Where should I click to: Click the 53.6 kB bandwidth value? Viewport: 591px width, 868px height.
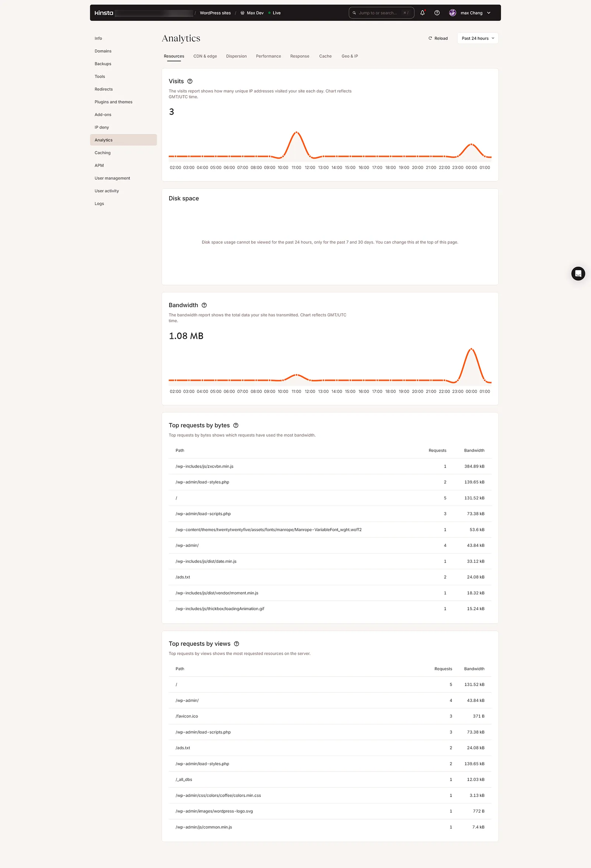coord(477,530)
